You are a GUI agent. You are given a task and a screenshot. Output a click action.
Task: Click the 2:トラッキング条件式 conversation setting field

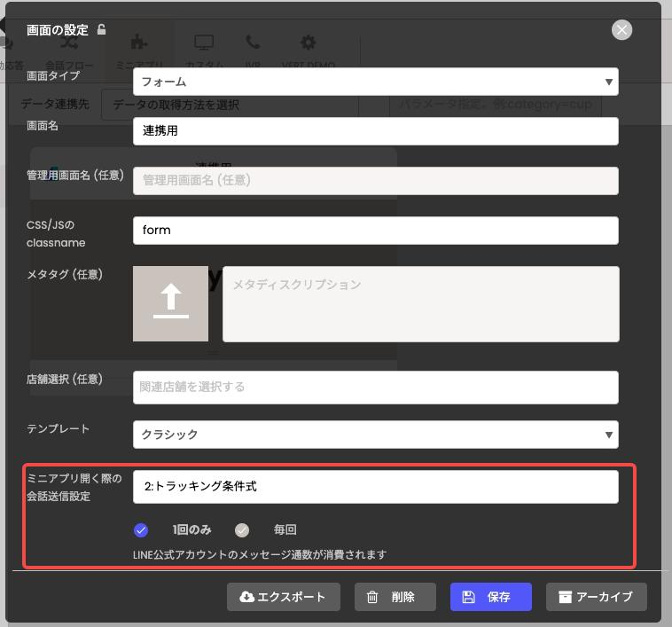(x=375, y=486)
